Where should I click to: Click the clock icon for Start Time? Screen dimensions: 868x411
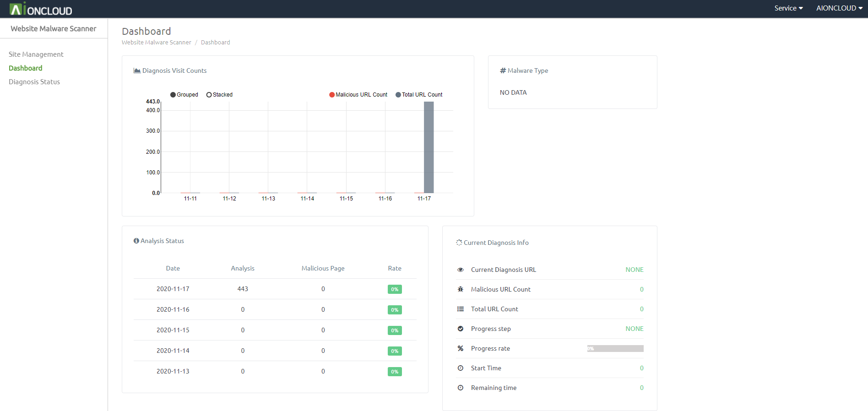click(461, 368)
